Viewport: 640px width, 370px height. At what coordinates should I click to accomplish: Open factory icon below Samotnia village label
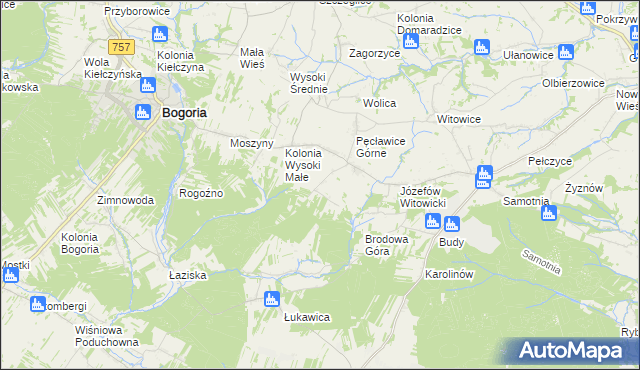tap(549, 213)
